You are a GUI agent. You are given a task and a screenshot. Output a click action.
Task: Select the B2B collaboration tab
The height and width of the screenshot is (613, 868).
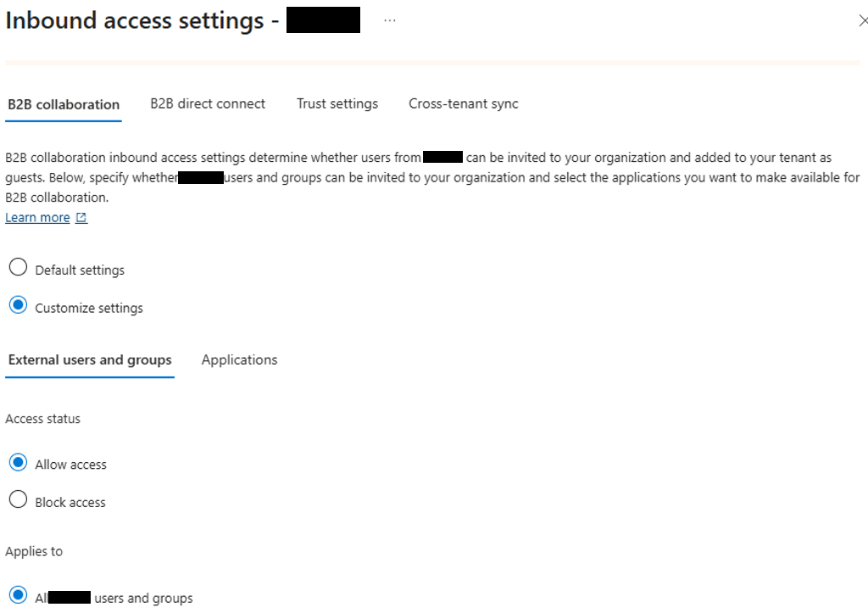click(64, 104)
